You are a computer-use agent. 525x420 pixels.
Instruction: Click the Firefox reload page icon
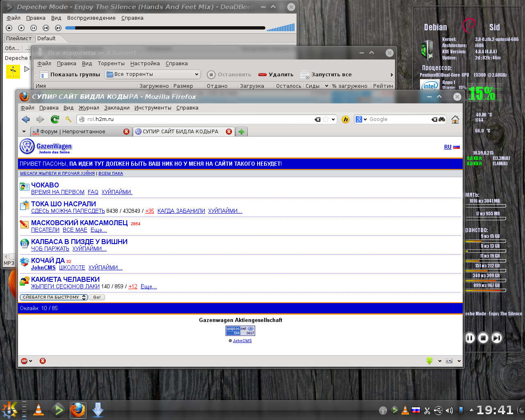[55, 119]
